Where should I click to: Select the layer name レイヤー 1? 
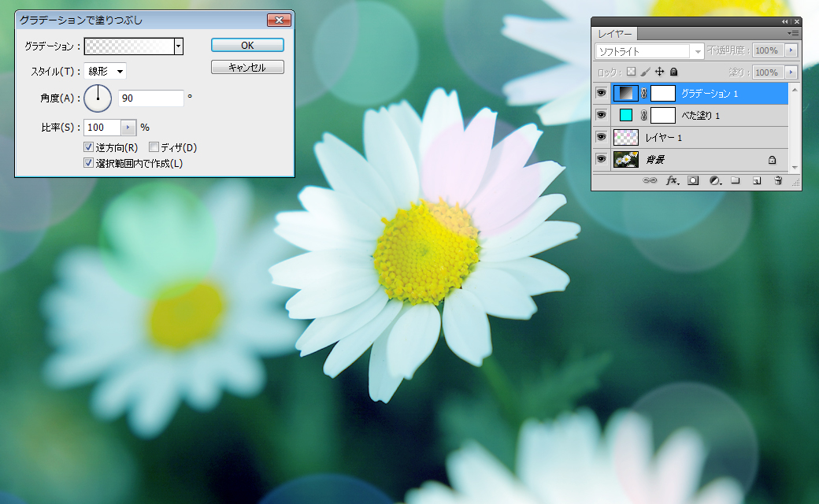(x=663, y=137)
